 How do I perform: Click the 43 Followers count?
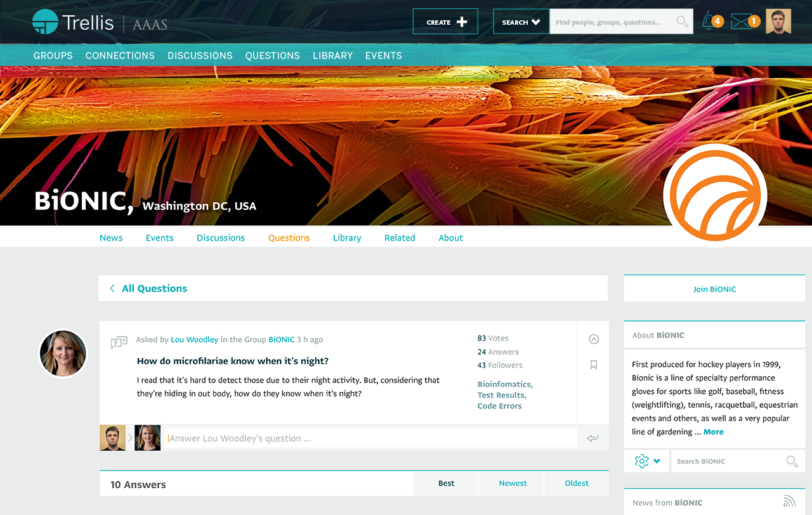[500, 365]
